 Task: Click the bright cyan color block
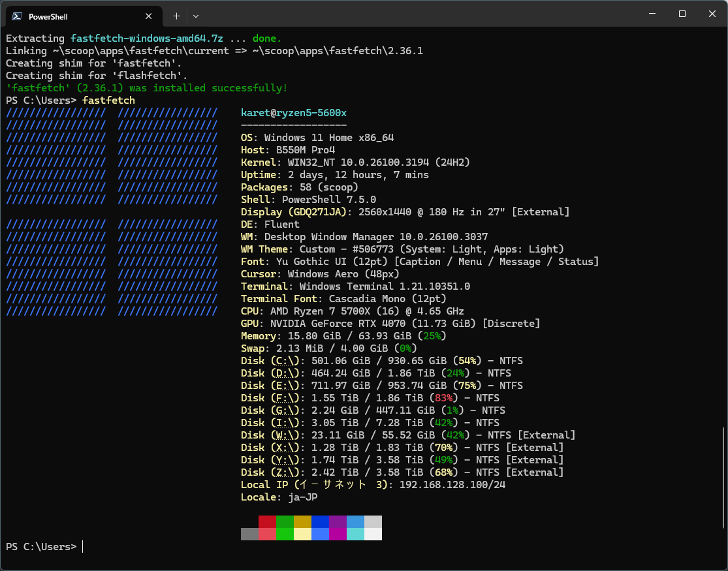click(x=356, y=534)
